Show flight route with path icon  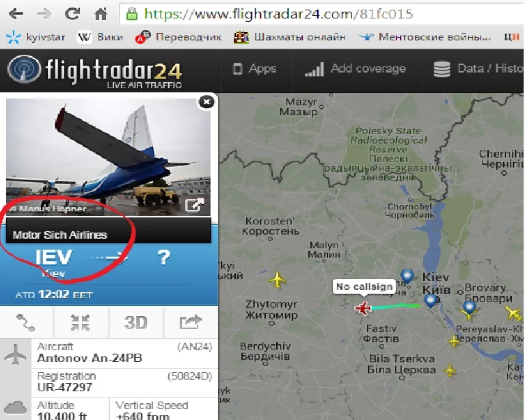(26, 323)
